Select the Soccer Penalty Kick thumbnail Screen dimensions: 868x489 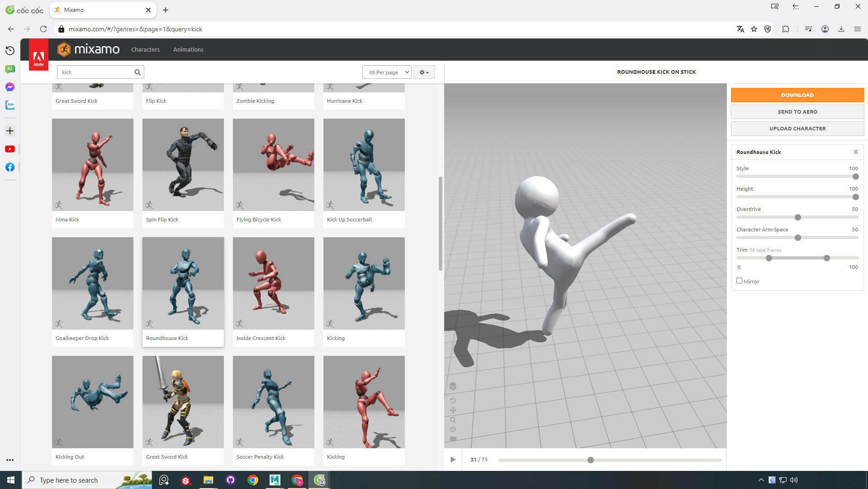274,402
